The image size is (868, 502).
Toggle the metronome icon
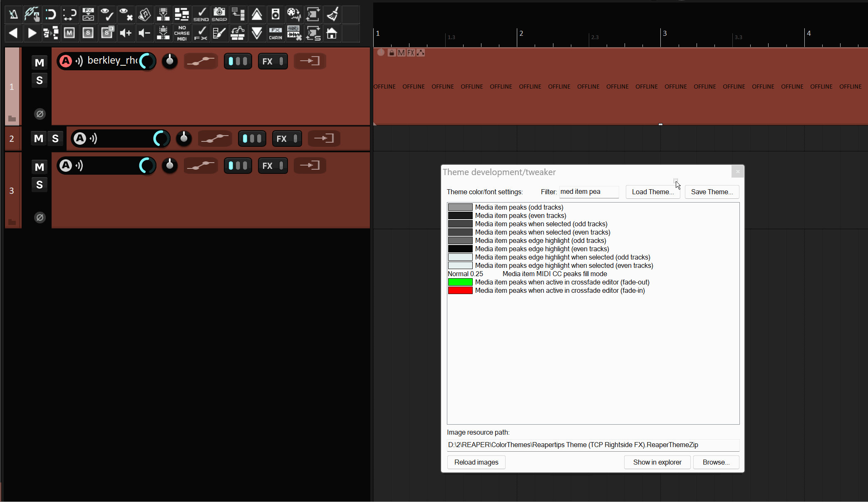pyautogui.click(x=13, y=14)
